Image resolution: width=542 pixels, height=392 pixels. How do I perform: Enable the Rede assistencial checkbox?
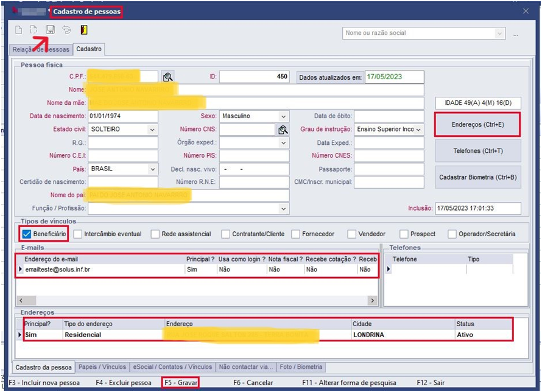[155, 234]
